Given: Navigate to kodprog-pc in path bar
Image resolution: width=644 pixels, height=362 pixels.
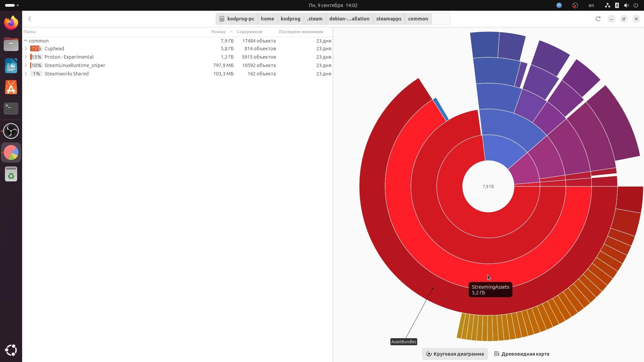Looking at the screenshot, I should pyautogui.click(x=237, y=19).
